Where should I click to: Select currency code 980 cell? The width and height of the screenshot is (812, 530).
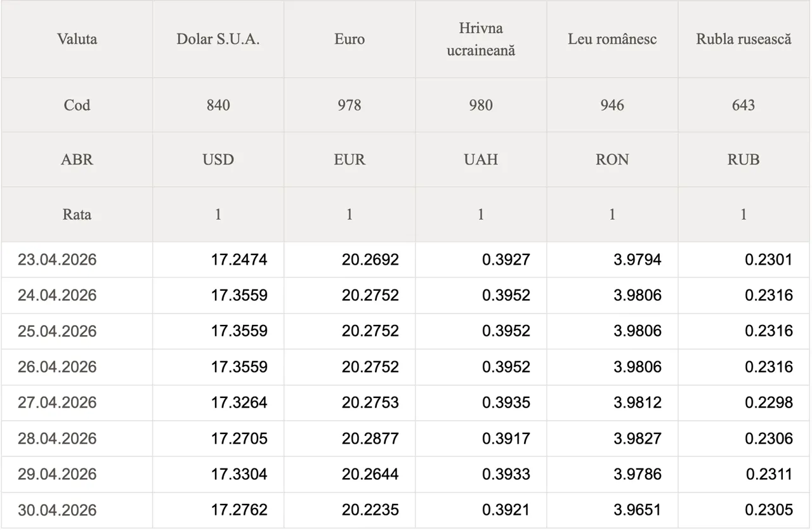coord(481,105)
